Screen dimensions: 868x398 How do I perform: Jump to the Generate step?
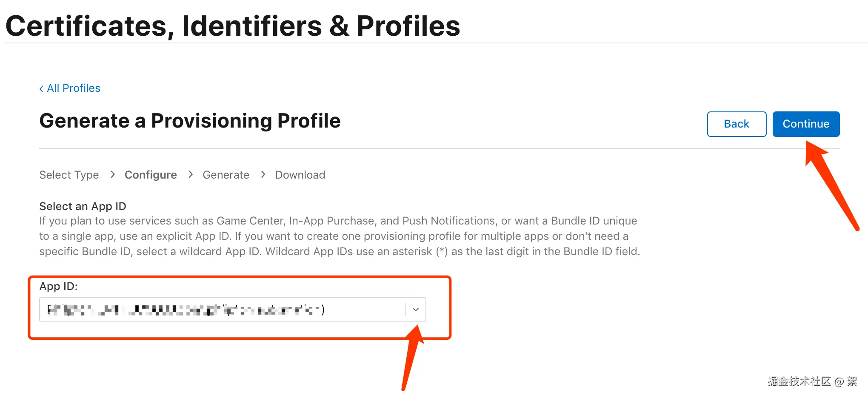tap(226, 175)
